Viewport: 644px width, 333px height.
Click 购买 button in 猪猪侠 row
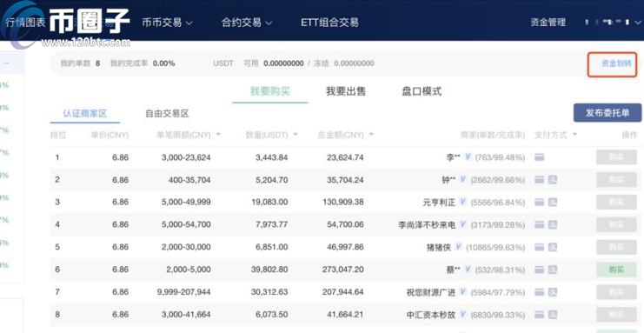(616, 247)
